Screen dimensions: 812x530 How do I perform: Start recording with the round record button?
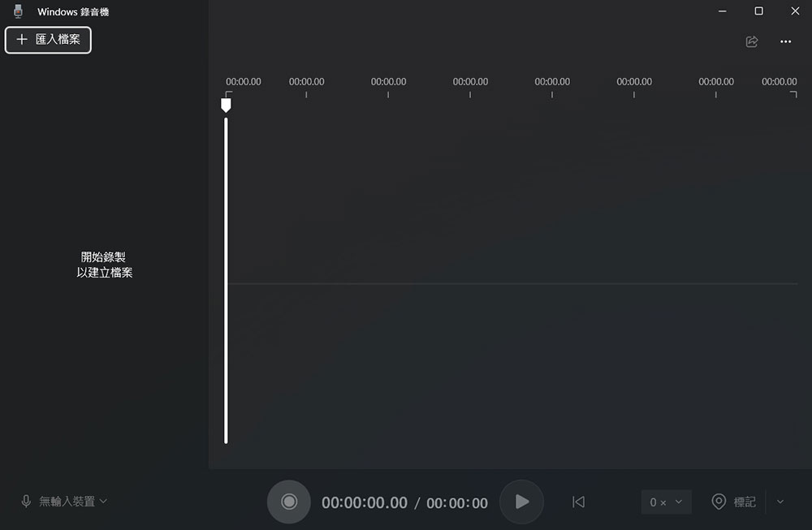[x=288, y=502]
